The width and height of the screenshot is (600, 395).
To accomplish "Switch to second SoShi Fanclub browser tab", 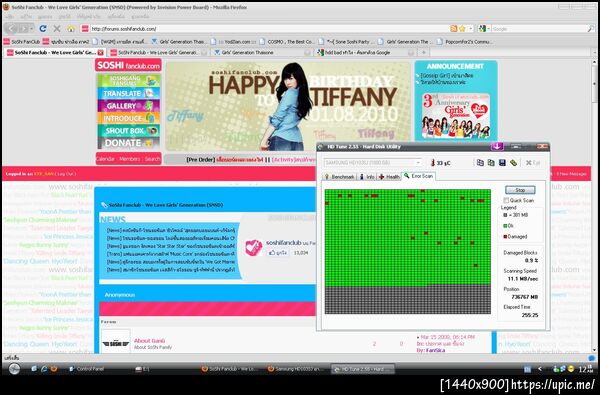I will [157, 52].
